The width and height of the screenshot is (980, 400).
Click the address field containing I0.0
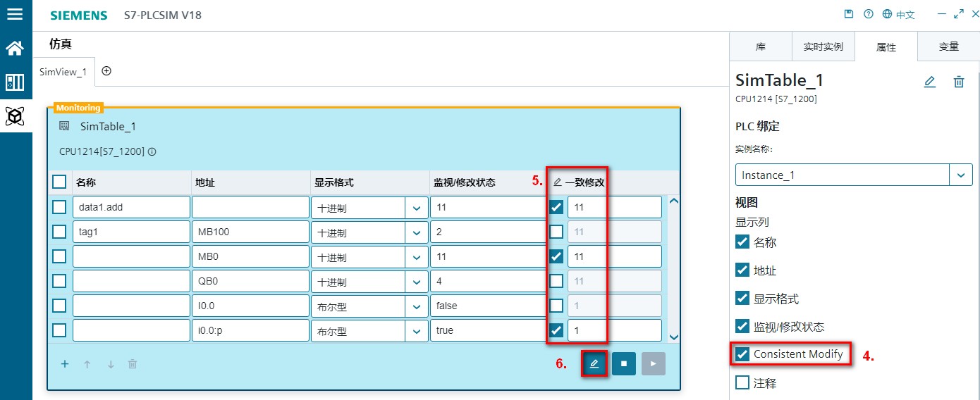[x=250, y=306]
